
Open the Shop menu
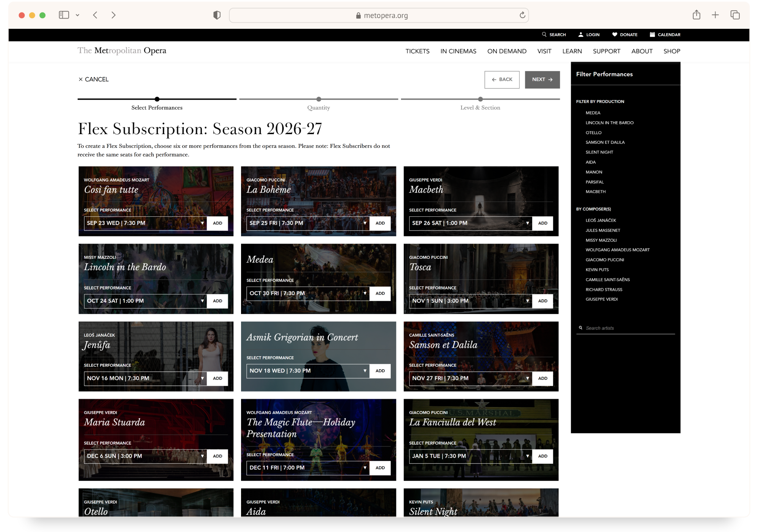pos(672,51)
